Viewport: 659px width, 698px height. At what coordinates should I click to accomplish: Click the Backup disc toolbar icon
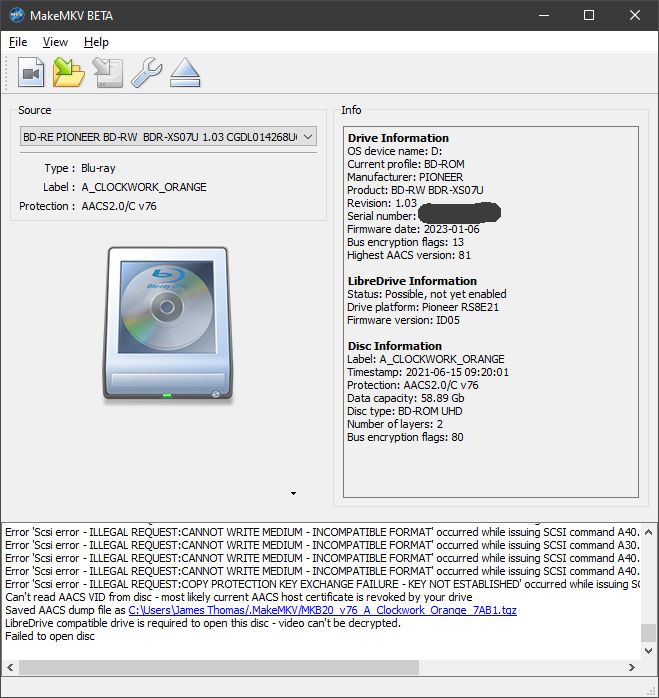107,73
